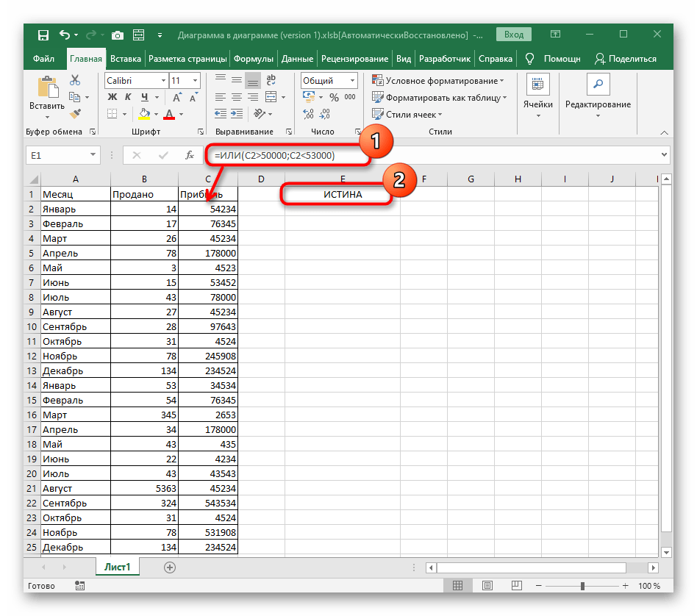Click the Save icon in title bar
The image size is (697, 616).
43,35
